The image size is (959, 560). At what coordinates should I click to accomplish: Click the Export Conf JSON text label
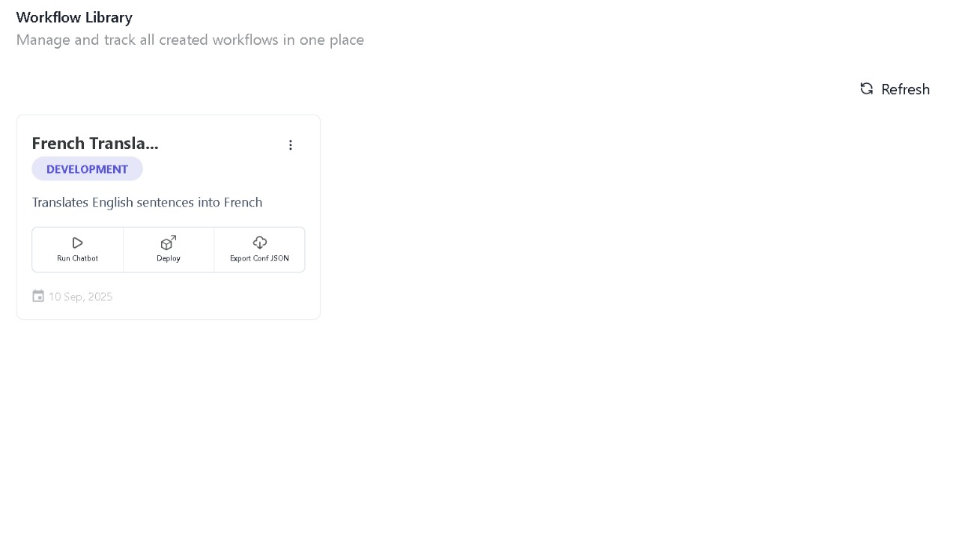(x=259, y=258)
